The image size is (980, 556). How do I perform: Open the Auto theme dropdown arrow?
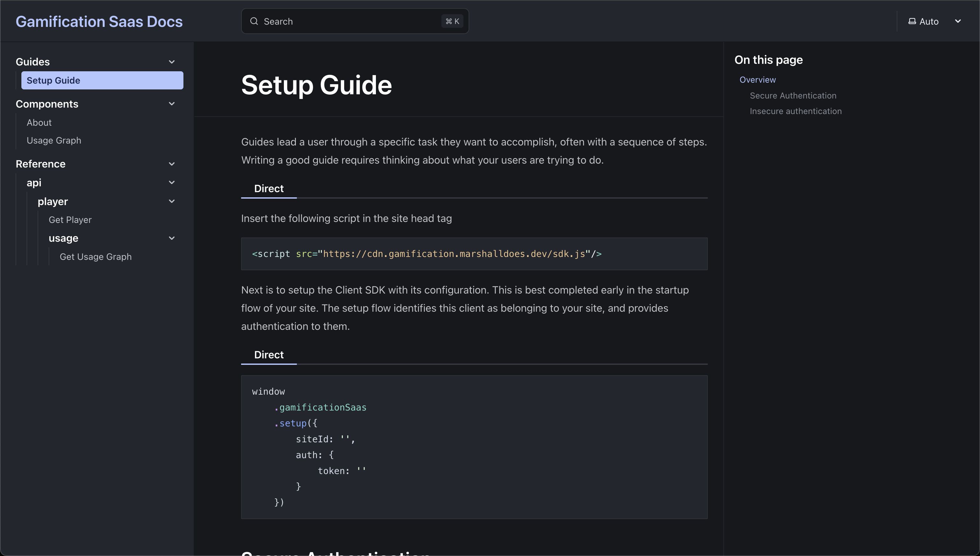(x=958, y=21)
